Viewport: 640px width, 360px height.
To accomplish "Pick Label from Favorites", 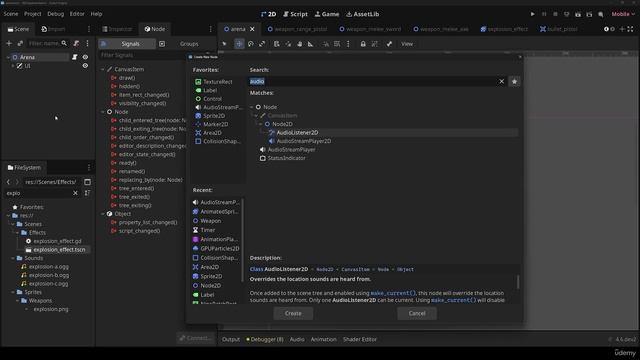I will (210, 90).
